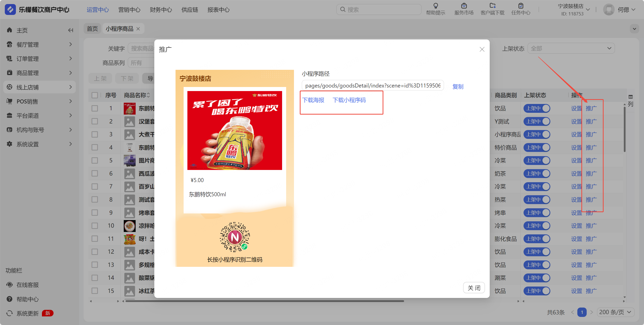Click the 订单管理 icon
This screenshot has height=325, width=644.
click(x=10, y=59)
